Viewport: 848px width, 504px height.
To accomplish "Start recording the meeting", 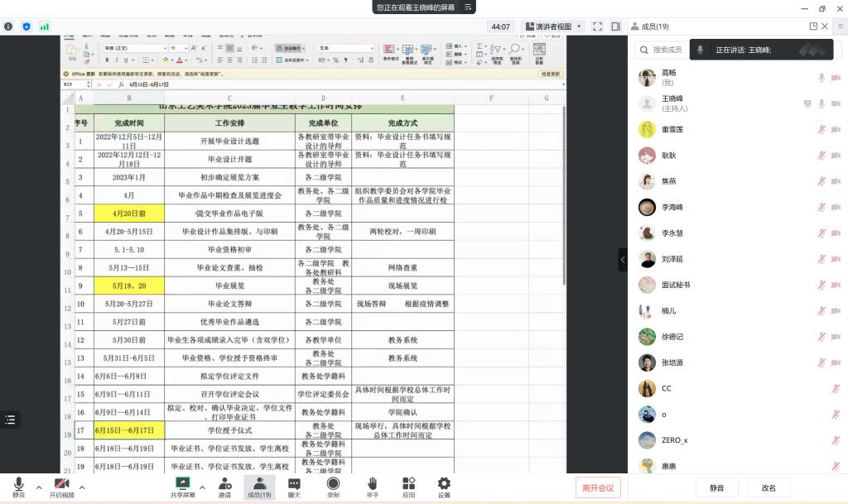I will 333,487.
